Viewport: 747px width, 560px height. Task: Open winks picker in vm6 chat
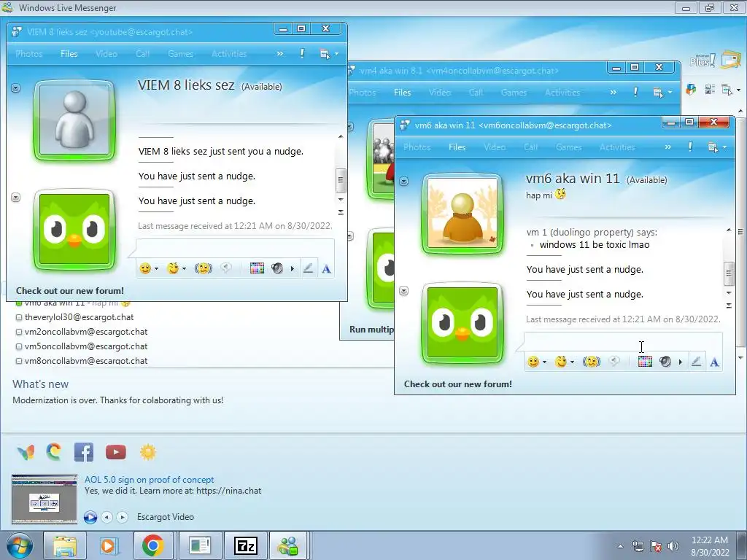[561, 362]
